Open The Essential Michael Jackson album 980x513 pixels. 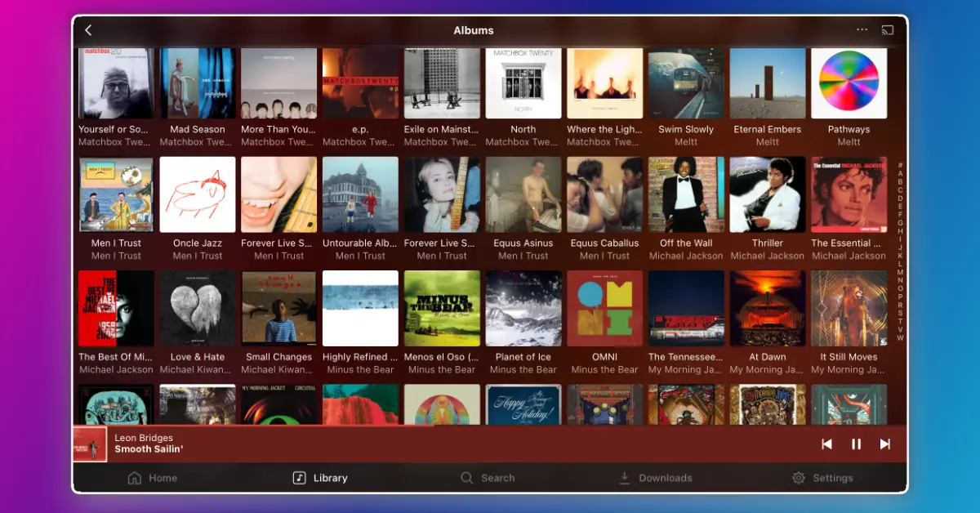pos(849,194)
